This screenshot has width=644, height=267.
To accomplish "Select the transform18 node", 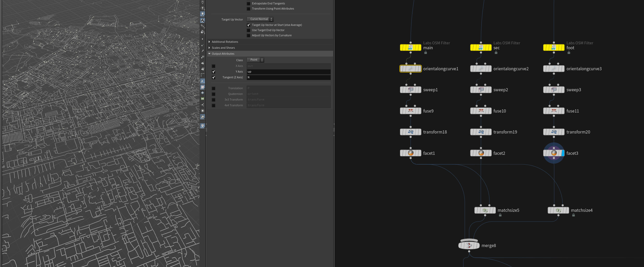I will coord(411,132).
